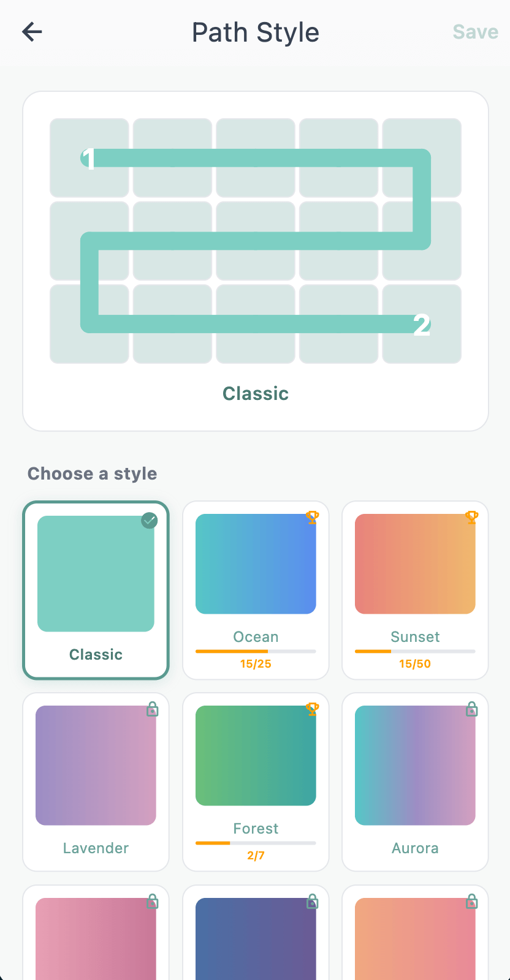Click the Sunset 15/50 progress bar

[415, 651]
